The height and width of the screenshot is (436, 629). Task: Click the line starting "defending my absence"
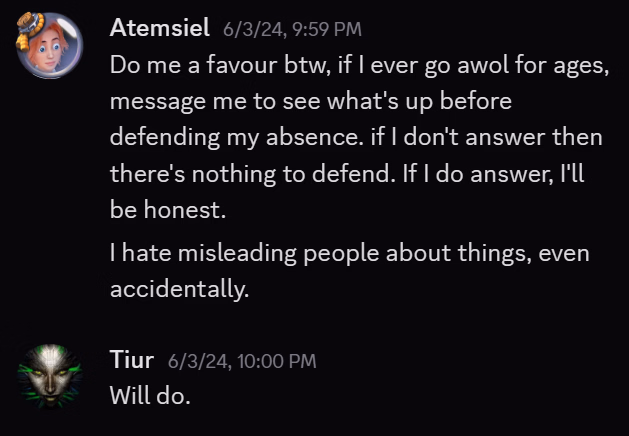(x=356, y=138)
